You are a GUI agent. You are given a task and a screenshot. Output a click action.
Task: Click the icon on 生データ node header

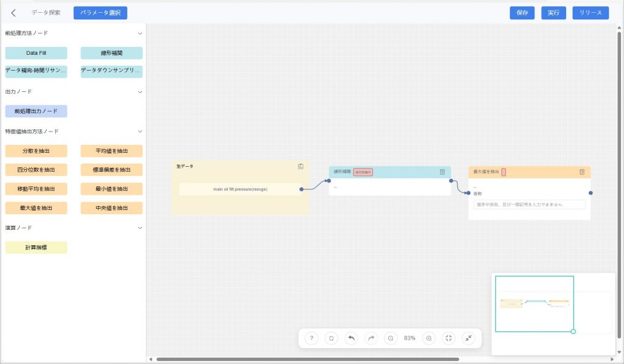click(x=300, y=166)
